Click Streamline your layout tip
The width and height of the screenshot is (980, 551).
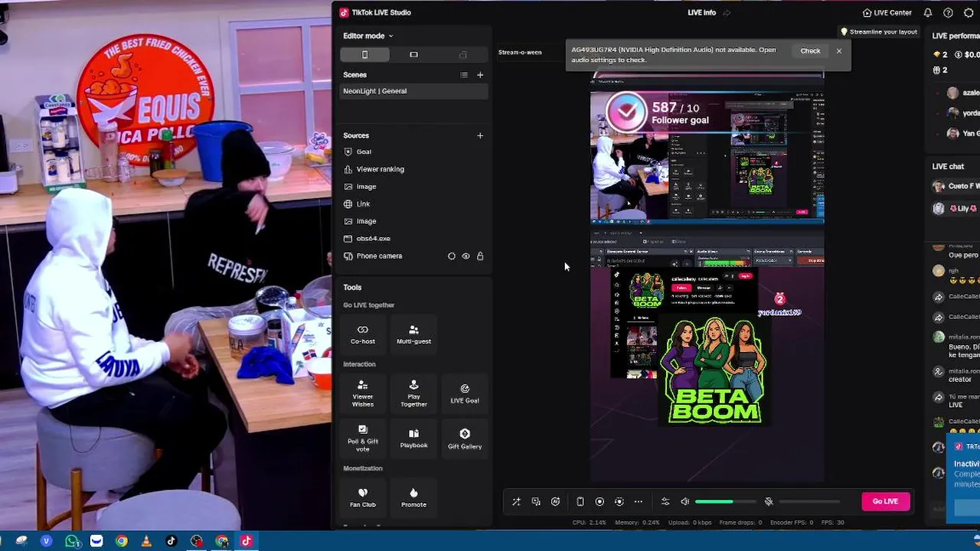point(879,32)
